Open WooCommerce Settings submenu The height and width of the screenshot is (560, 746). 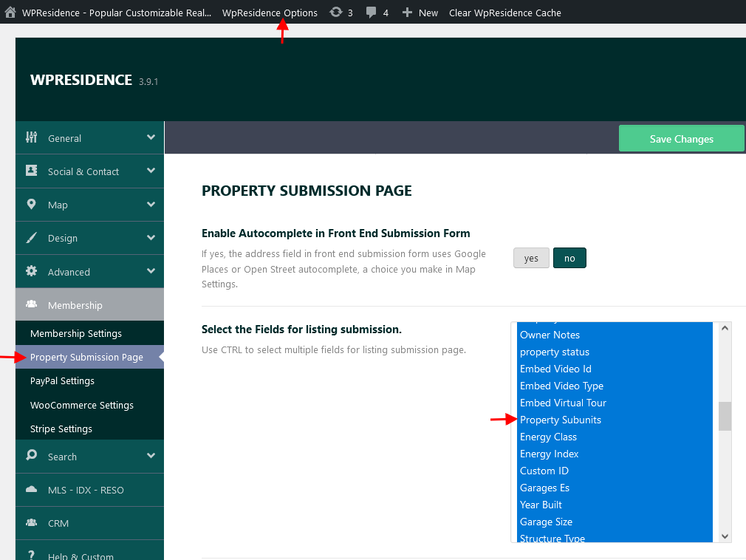tap(82, 406)
